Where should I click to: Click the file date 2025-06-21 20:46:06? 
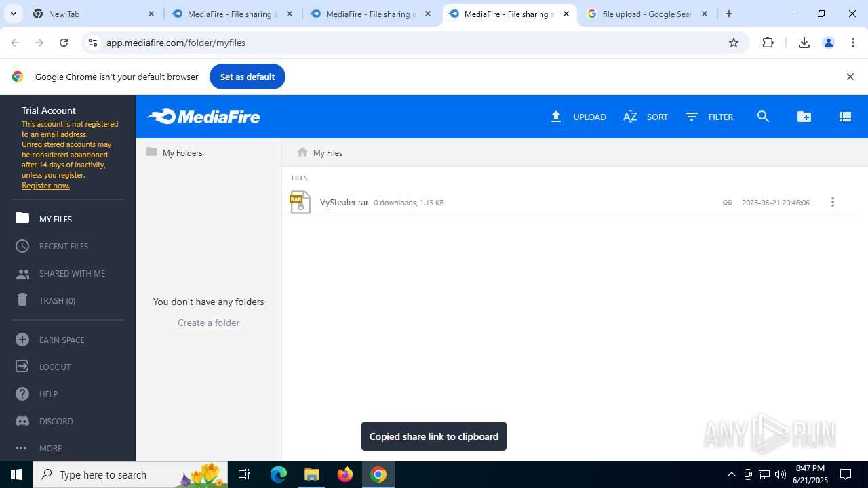coord(776,203)
